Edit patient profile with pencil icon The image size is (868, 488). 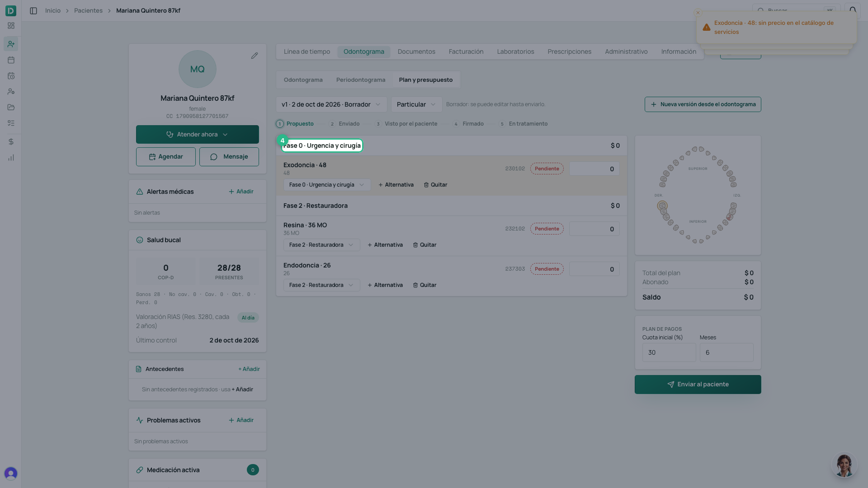255,56
